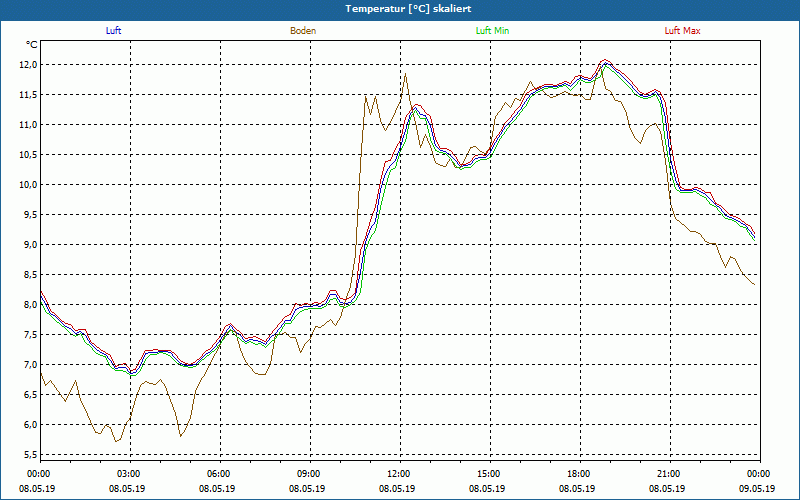Click the Boden legend label
This screenshot has width=800, height=500.
(x=303, y=31)
